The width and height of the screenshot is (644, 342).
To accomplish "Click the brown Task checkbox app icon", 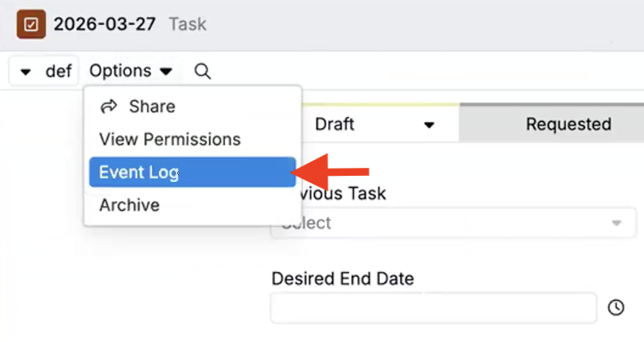I will 33,24.
